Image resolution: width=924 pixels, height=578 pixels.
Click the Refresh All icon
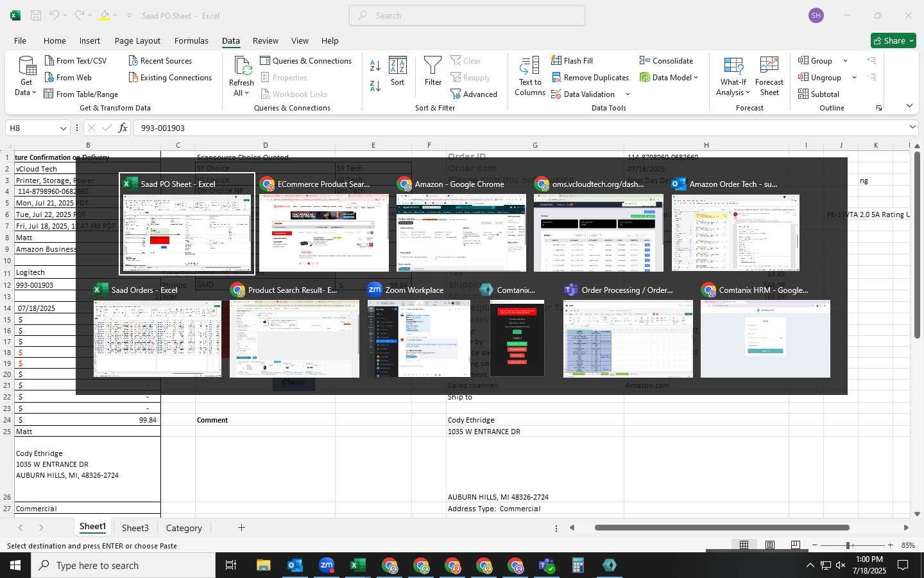tap(242, 66)
